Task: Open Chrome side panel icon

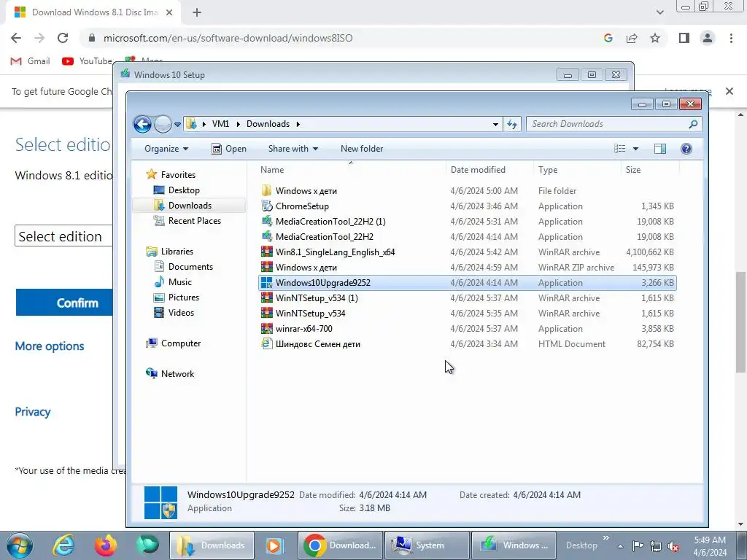Action: tap(684, 38)
